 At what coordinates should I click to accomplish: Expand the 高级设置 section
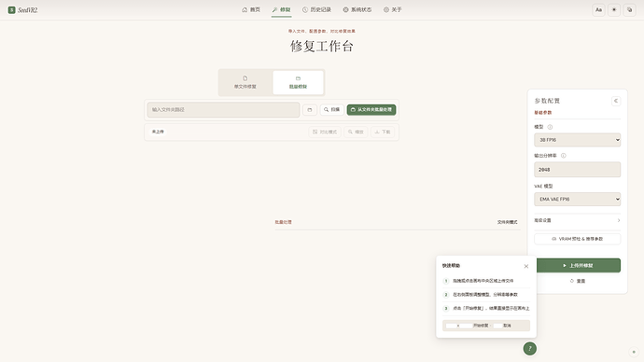coord(577,220)
